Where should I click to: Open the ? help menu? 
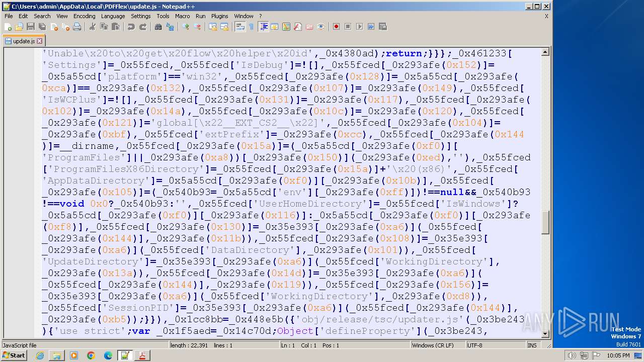pos(260,16)
